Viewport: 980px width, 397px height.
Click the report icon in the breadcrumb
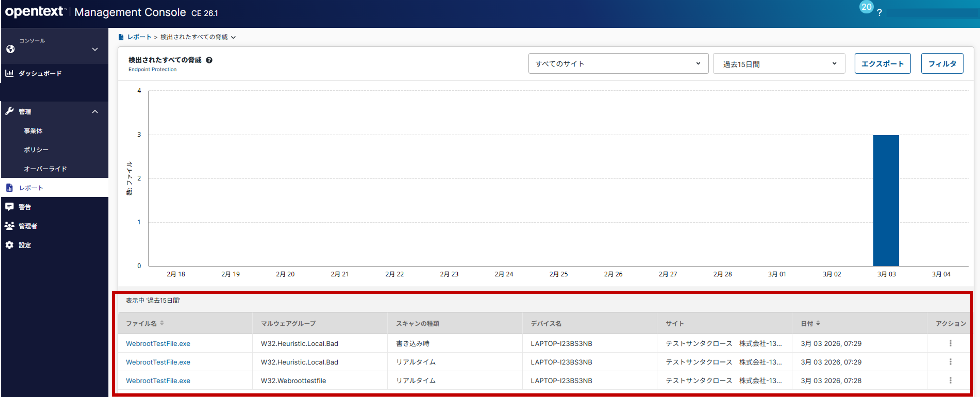click(121, 37)
